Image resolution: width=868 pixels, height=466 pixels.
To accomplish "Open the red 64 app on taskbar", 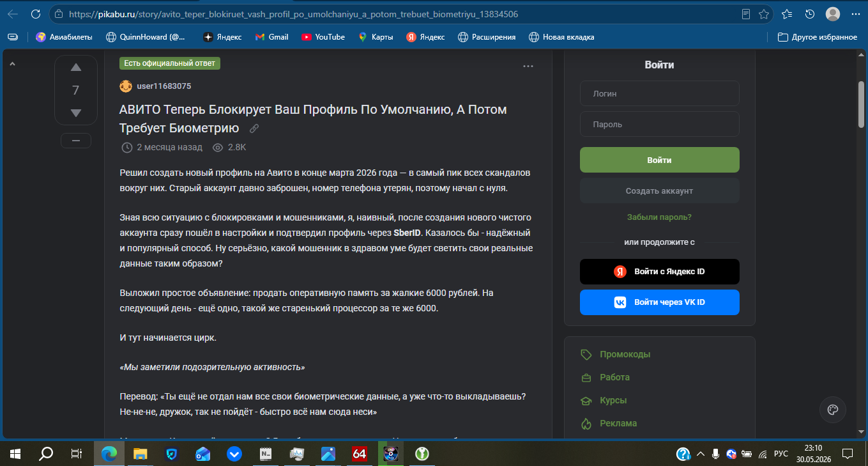I will (359, 454).
